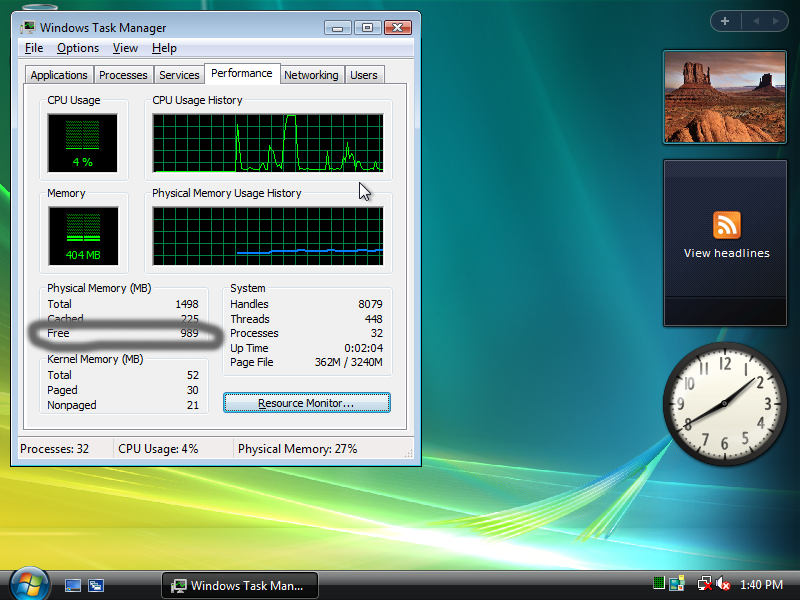
Task: Click the CPU Usage 4% meter
Action: coord(82,143)
